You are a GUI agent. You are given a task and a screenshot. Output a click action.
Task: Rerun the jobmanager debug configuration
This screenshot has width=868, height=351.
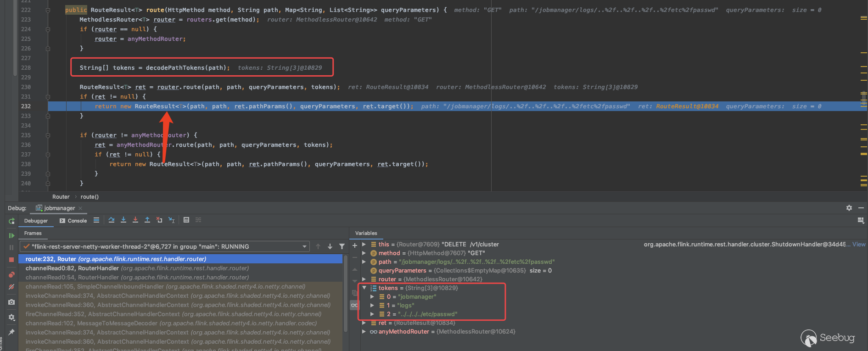[x=11, y=221]
